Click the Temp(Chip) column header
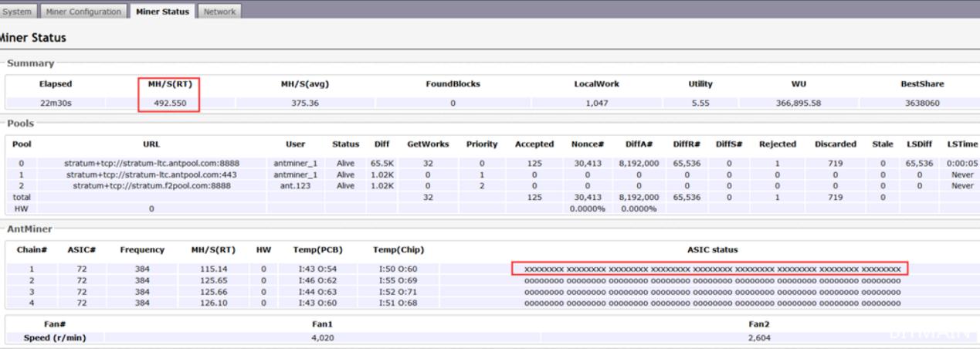 click(398, 249)
